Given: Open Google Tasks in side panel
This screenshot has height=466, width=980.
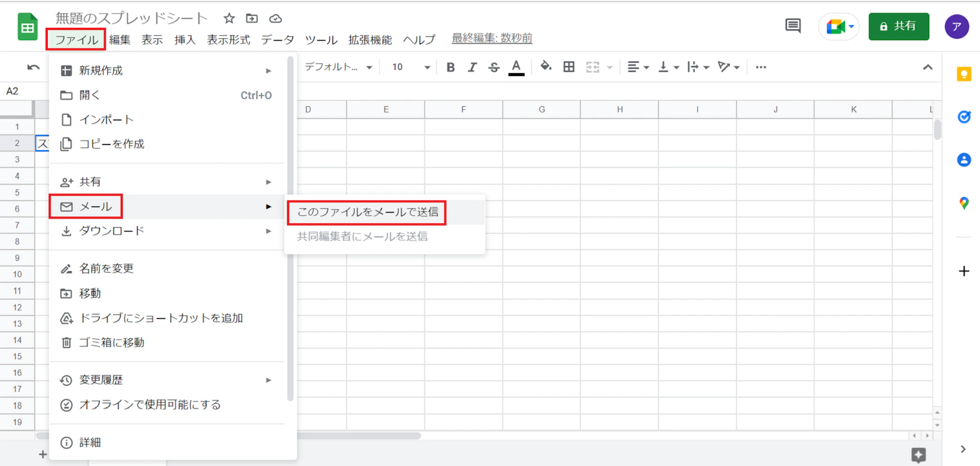Looking at the screenshot, I should (x=964, y=117).
